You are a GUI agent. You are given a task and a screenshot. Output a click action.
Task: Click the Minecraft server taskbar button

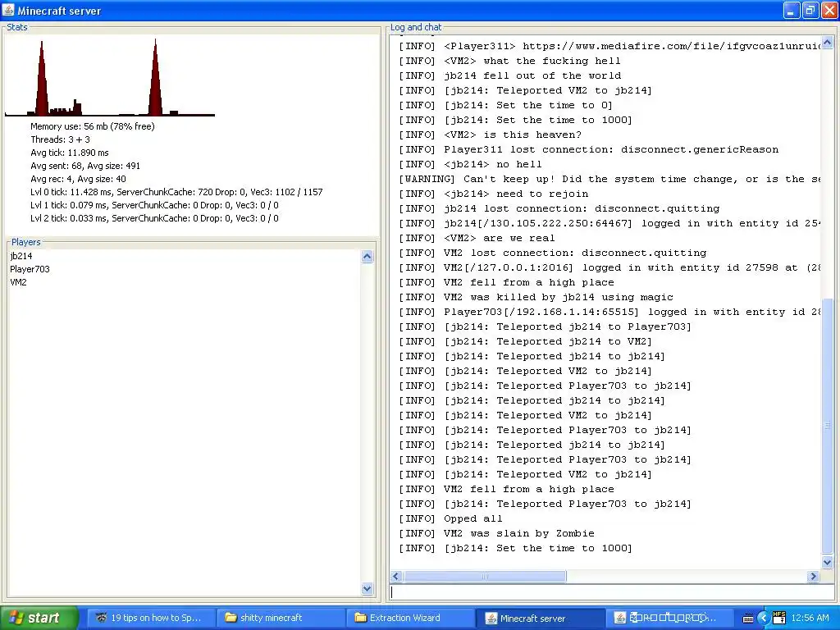(x=540, y=618)
